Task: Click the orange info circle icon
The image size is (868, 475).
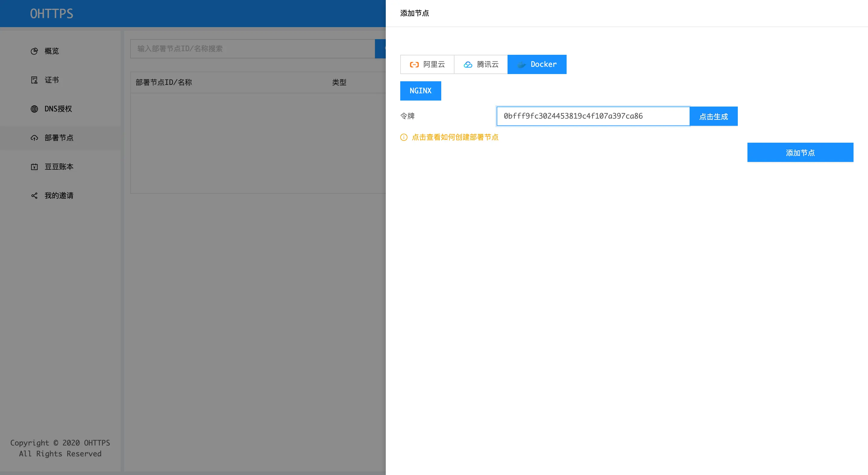Action: click(404, 137)
